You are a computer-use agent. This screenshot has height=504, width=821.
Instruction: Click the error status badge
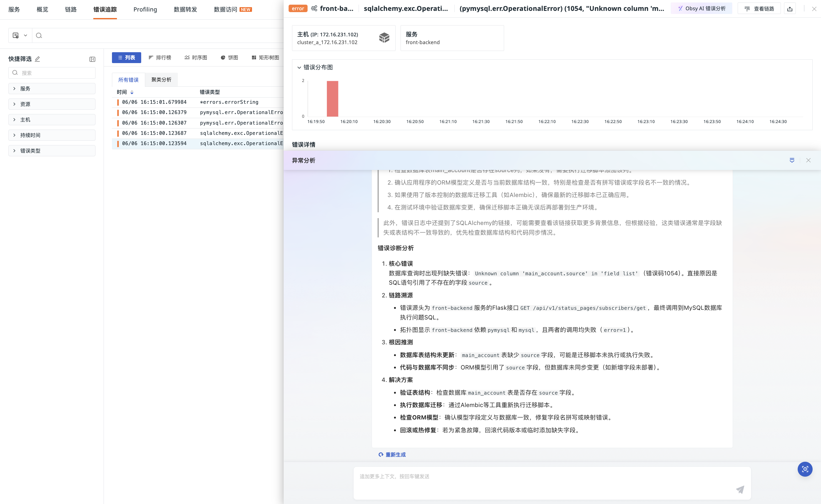click(298, 8)
